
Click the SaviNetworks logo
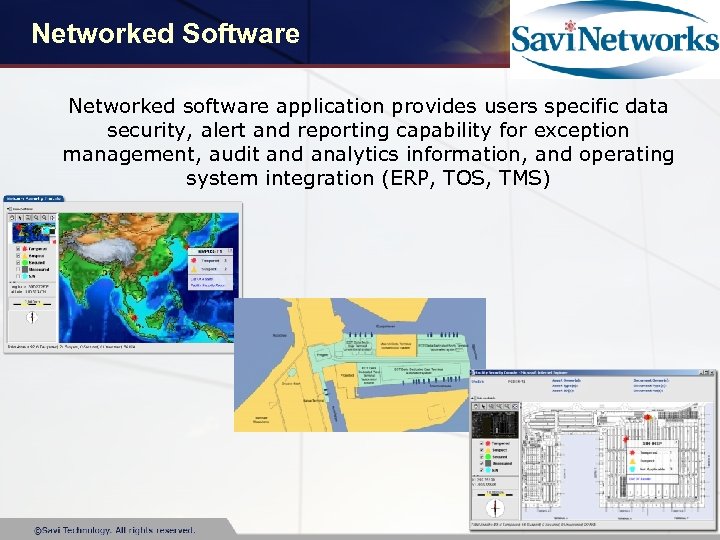(615, 39)
